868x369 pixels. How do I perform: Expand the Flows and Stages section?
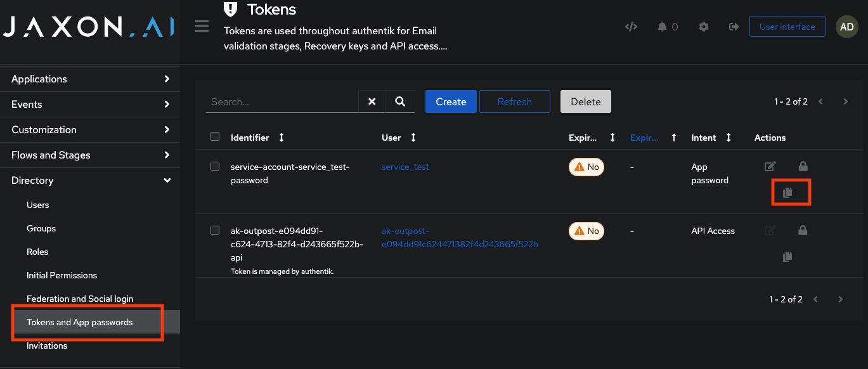click(90, 155)
